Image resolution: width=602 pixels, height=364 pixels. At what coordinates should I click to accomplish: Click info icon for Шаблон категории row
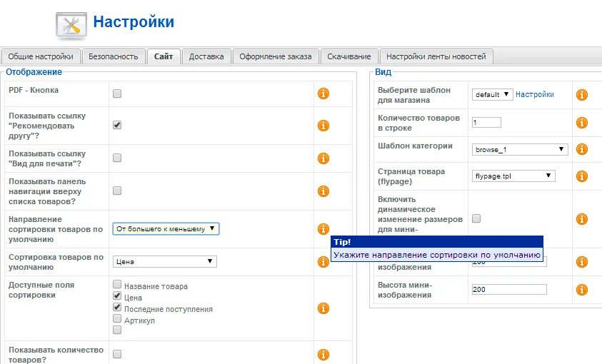click(582, 149)
